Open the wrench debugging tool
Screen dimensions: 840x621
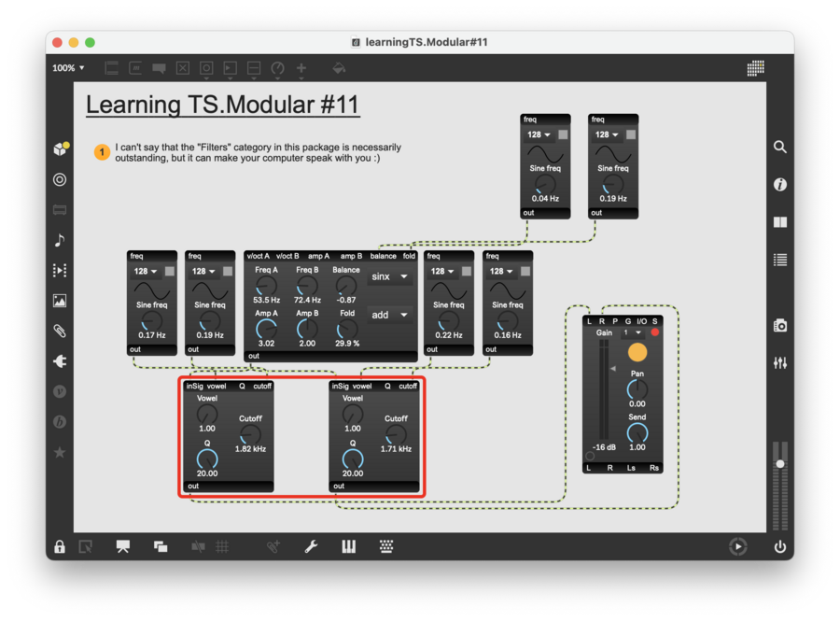click(311, 546)
